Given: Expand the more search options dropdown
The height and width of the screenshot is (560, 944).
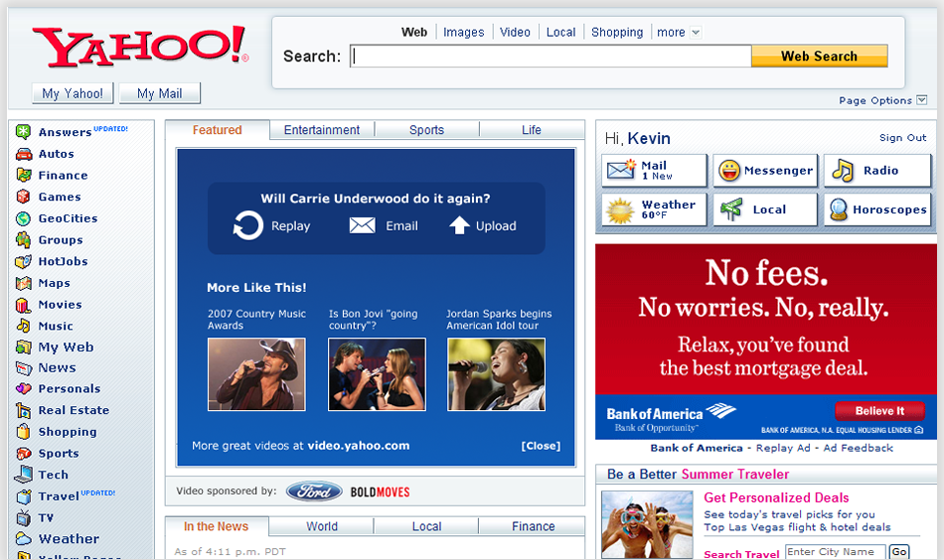Looking at the screenshot, I should [x=696, y=33].
